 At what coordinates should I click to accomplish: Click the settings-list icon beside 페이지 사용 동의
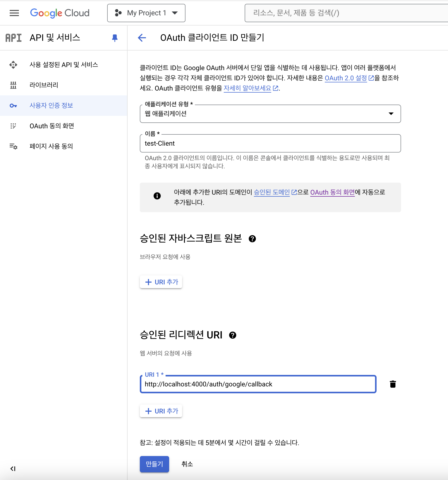pyautogui.click(x=13, y=146)
